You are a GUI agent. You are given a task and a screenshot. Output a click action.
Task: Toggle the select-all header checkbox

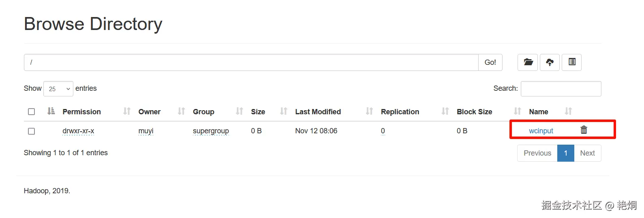(32, 112)
